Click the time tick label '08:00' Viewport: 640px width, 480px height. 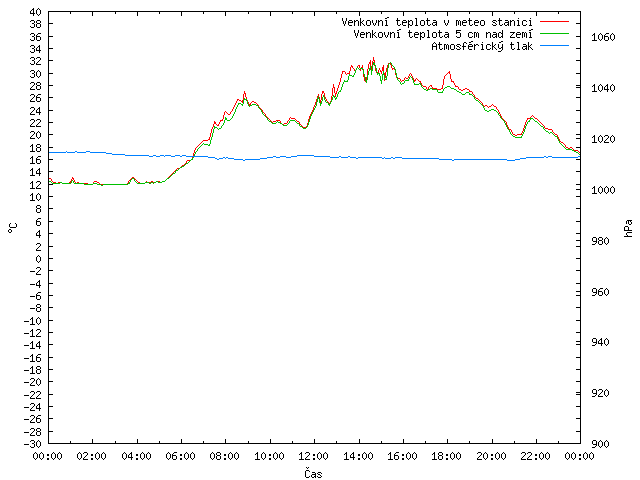[x=225, y=456]
